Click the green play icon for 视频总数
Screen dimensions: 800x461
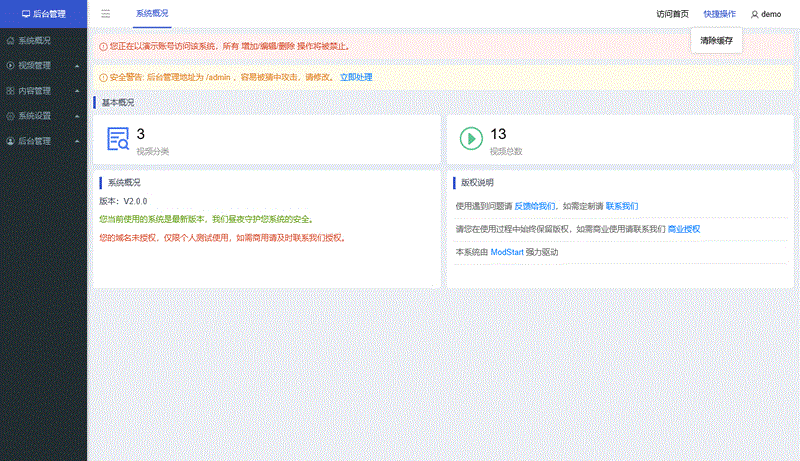point(471,139)
